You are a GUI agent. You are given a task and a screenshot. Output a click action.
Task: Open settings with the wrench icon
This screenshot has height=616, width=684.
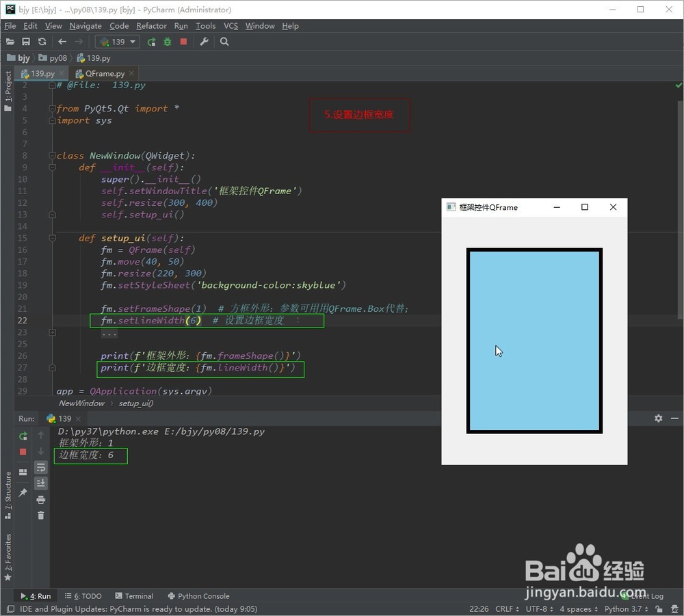pyautogui.click(x=204, y=42)
